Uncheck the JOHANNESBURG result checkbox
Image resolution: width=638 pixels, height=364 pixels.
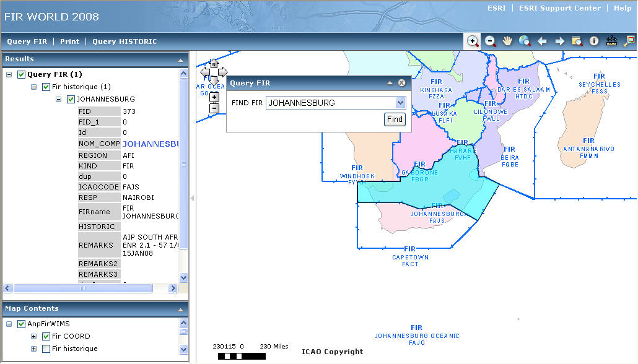(71, 99)
